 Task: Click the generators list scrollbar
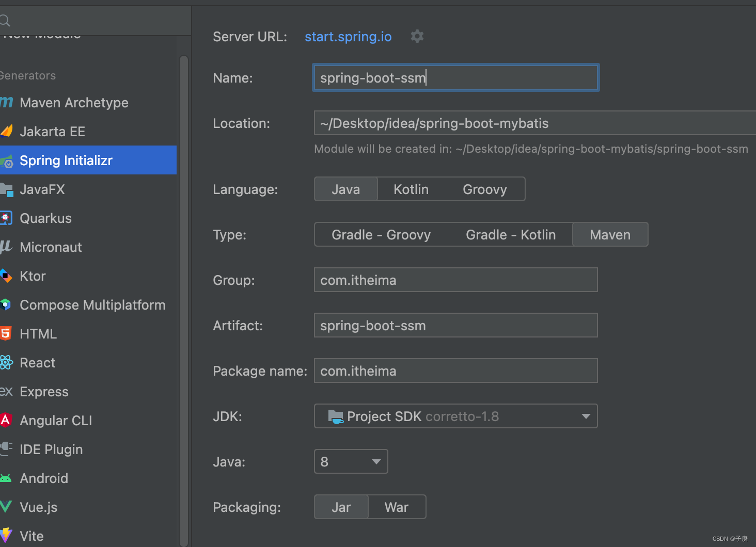pos(184,299)
